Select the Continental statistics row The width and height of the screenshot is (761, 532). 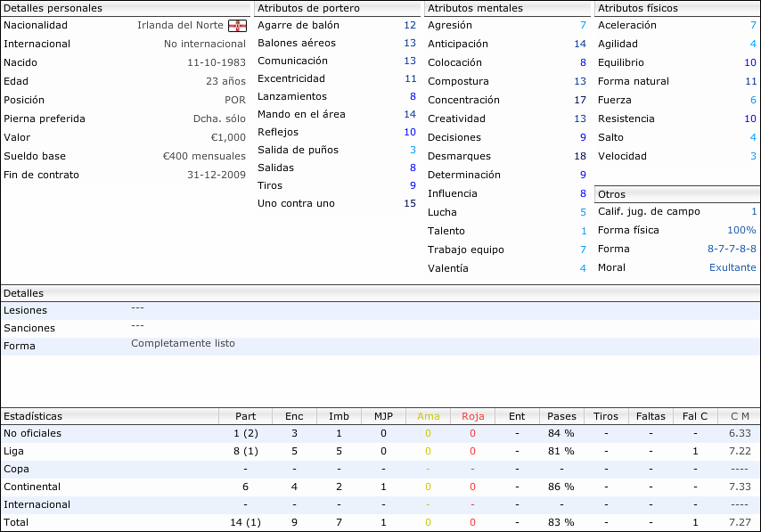[x=380, y=487]
